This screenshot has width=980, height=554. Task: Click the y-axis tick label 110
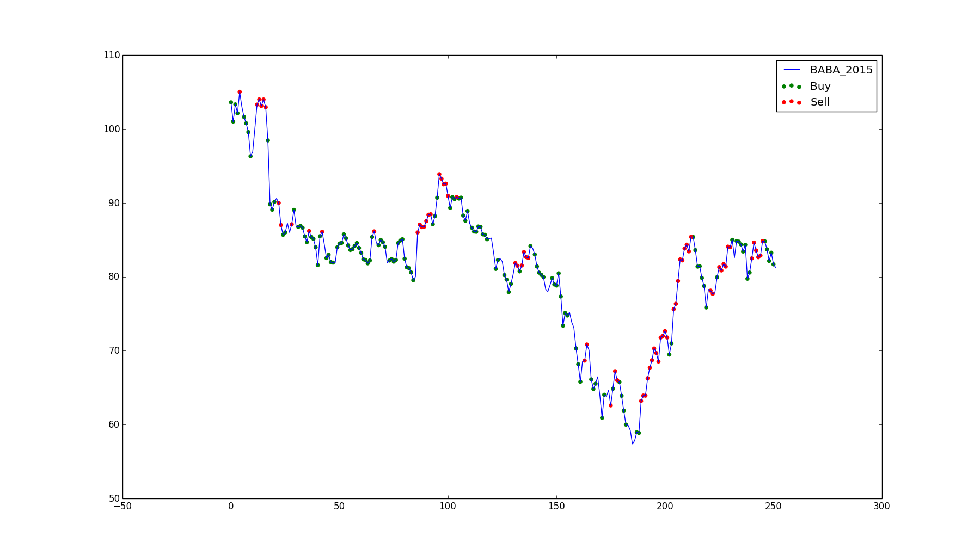pyautogui.click(x=112, y=56)
